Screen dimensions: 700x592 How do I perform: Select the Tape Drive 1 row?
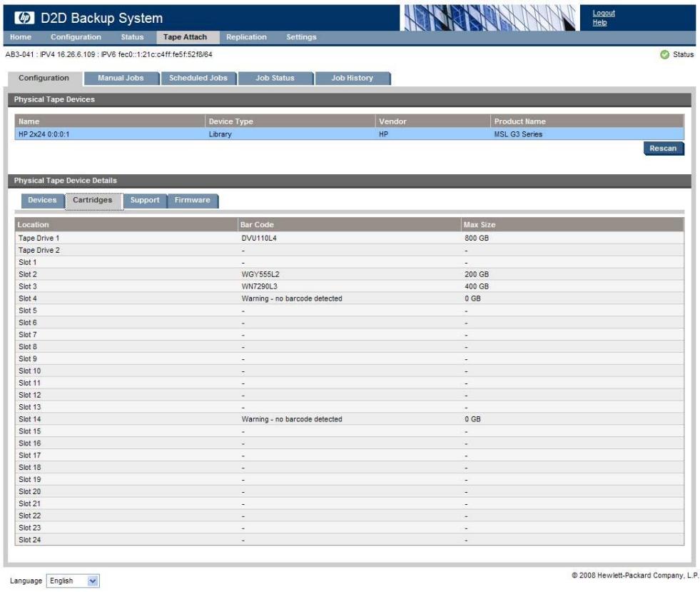tap(349, 238)
